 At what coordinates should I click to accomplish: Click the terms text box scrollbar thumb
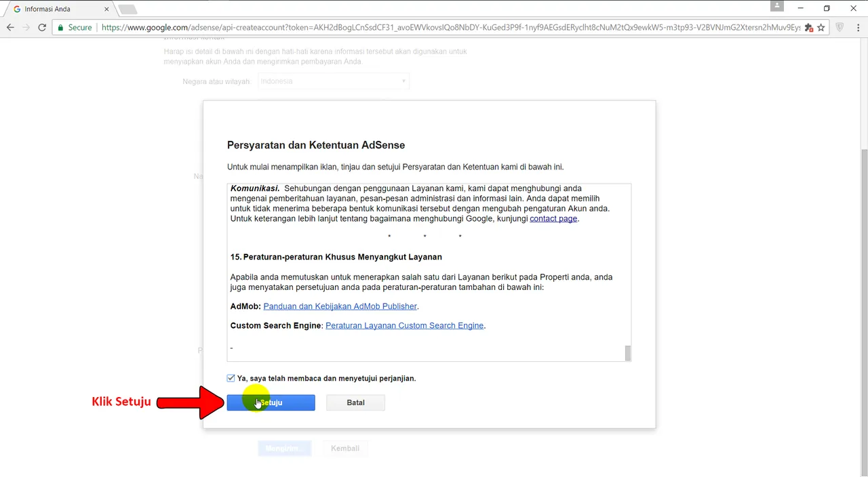(x=628, y=352)
